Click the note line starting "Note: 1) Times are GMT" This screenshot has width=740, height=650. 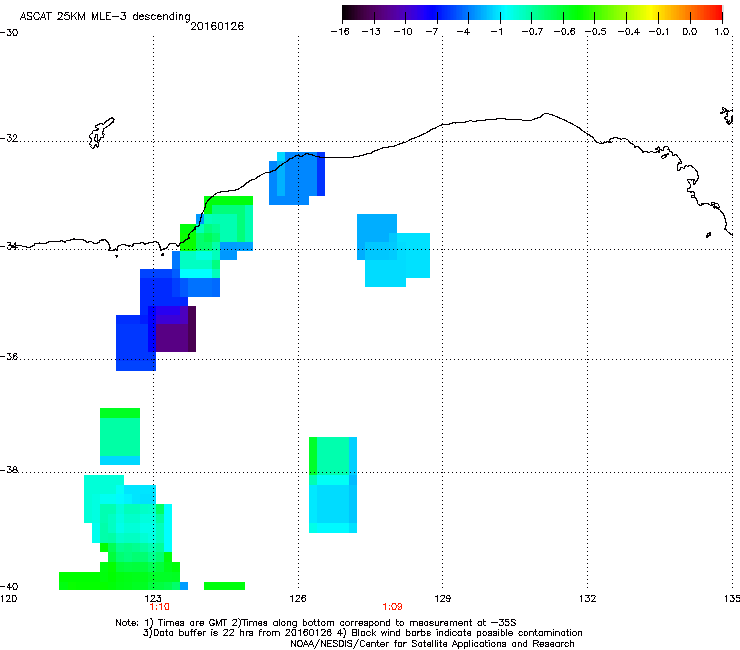pyautogui.click(x=316, y=623)
